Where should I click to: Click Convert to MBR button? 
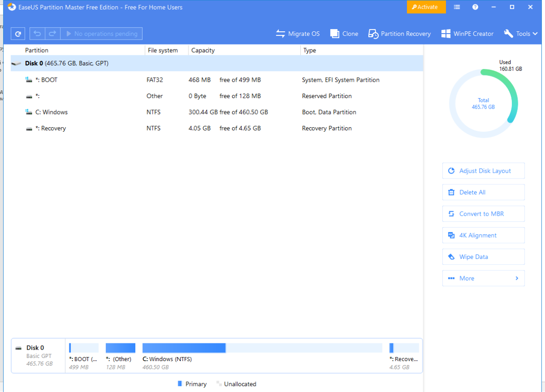tap(483, 214)
